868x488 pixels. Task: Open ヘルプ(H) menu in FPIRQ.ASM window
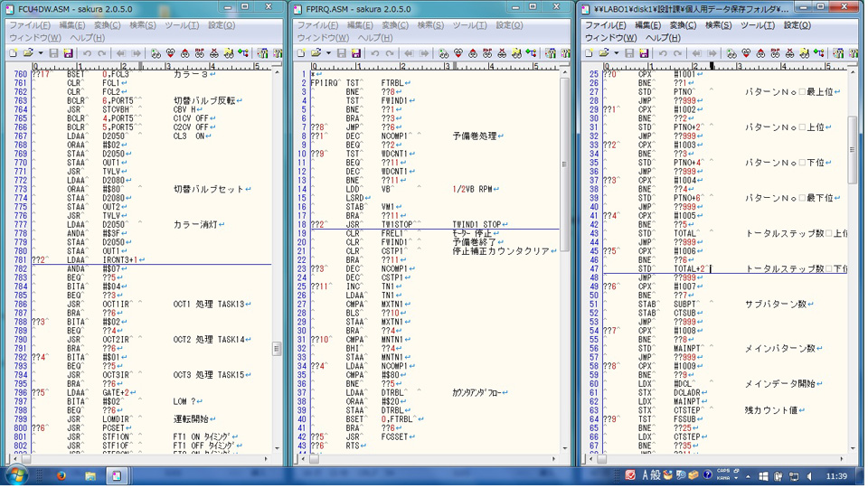(375, 38)
